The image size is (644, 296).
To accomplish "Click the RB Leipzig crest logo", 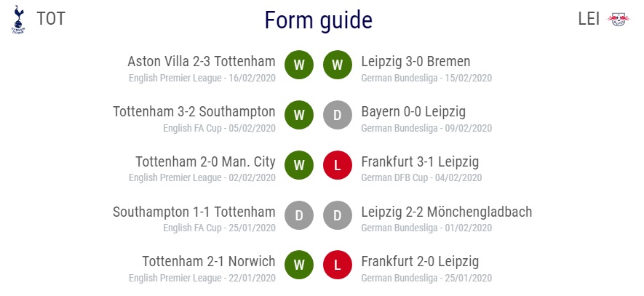I will (619, 20).
